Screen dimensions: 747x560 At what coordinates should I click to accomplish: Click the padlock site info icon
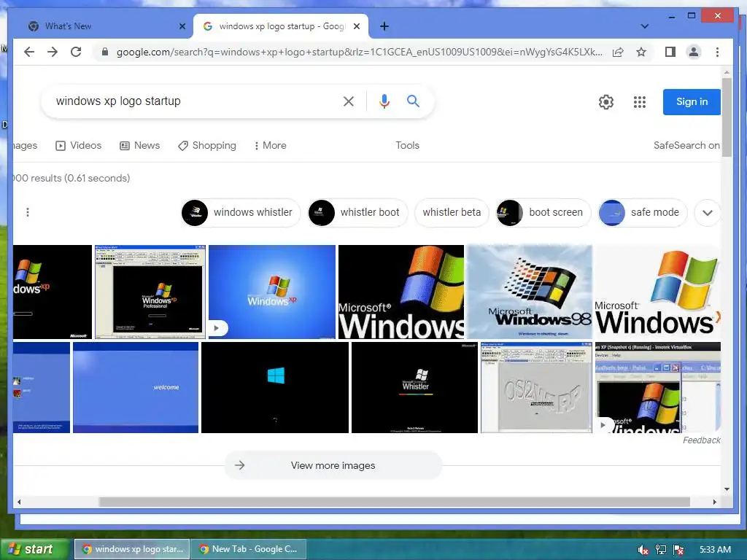(x=105, y=52)
